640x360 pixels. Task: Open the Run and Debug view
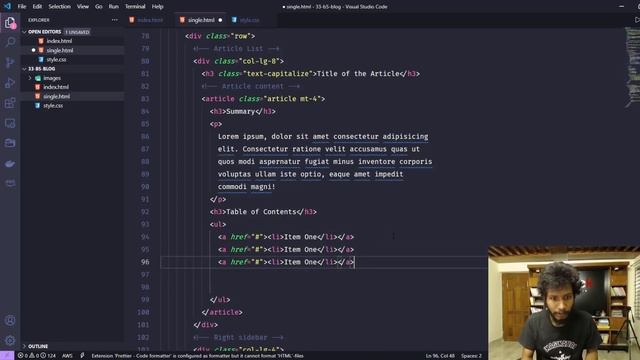click(10, 83)
